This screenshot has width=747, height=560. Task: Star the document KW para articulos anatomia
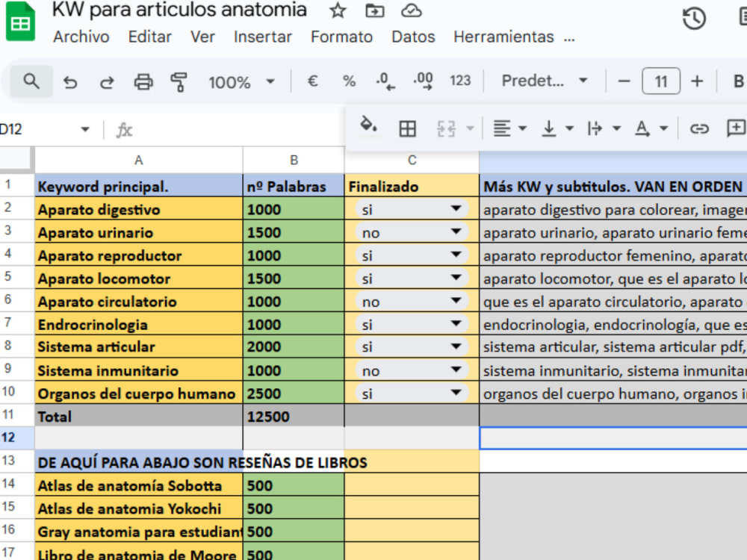(338, 10)
